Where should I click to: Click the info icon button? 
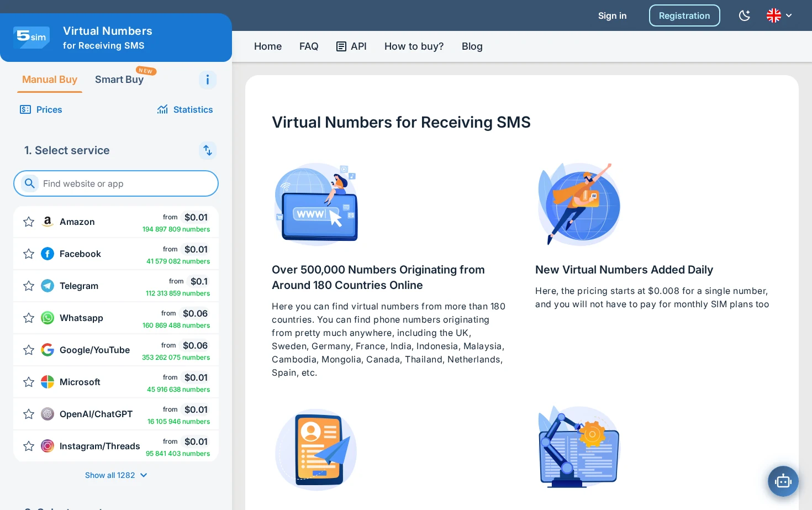click(208, 80)
